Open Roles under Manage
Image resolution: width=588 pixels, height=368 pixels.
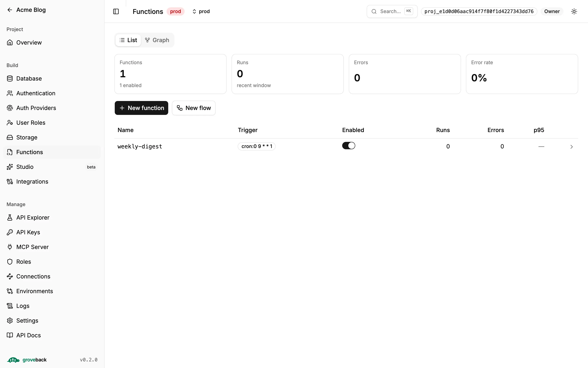pyautogui.click(x=52, y=262)
